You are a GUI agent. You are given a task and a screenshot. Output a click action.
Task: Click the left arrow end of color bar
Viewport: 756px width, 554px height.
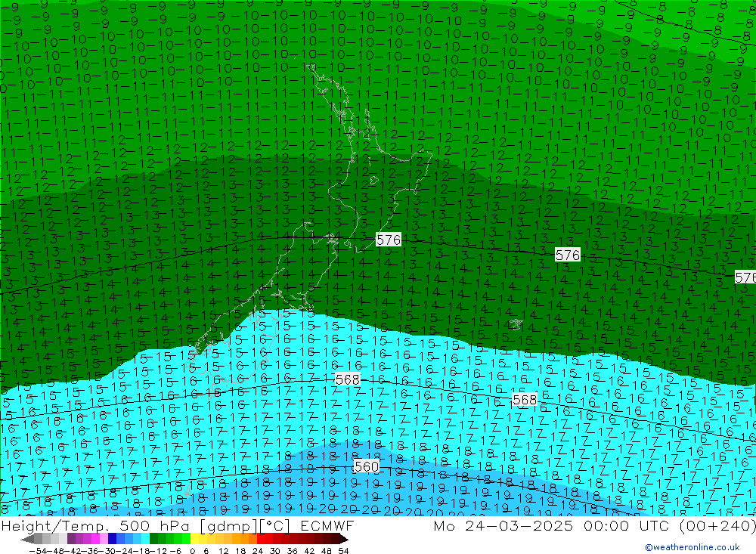(x=27, y=539)
